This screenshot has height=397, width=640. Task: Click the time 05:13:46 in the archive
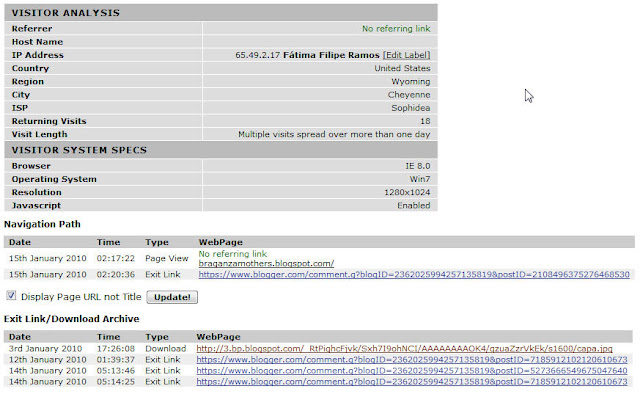coord(116,370)
